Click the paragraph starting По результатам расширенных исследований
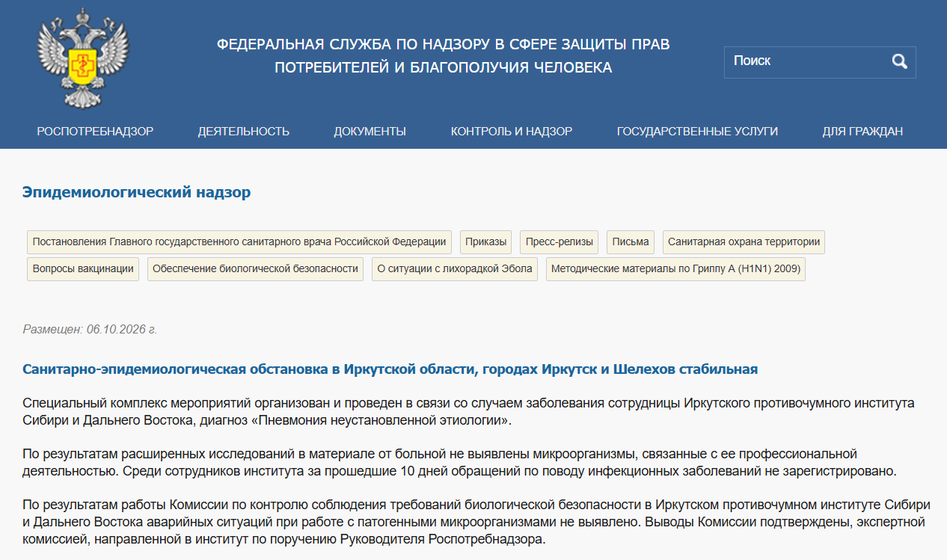 [x=459, y=463]
